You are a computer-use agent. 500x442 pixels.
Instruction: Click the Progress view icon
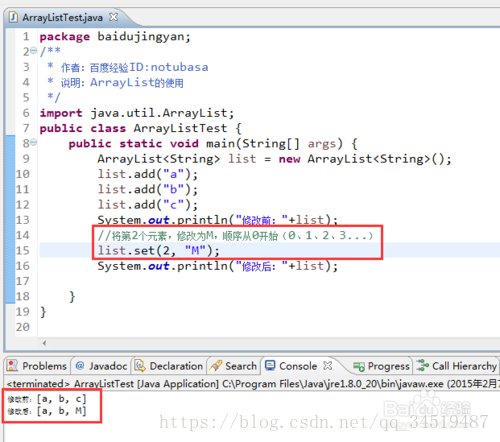[x=359, y=367]
